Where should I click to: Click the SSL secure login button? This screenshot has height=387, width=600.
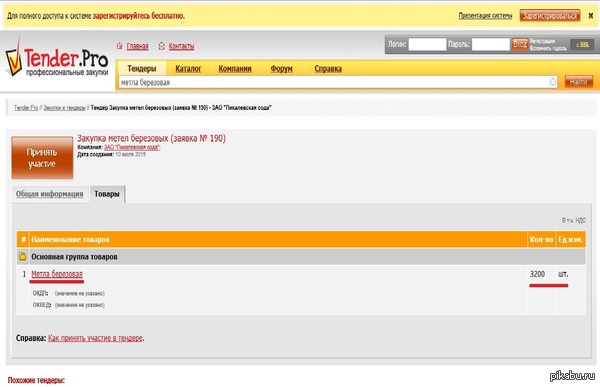582,44
